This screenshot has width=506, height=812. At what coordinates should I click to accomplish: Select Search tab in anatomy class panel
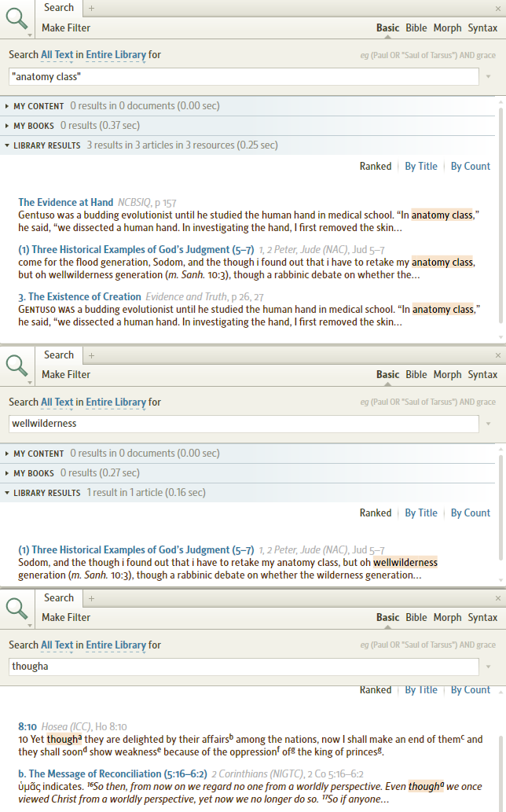58,8
